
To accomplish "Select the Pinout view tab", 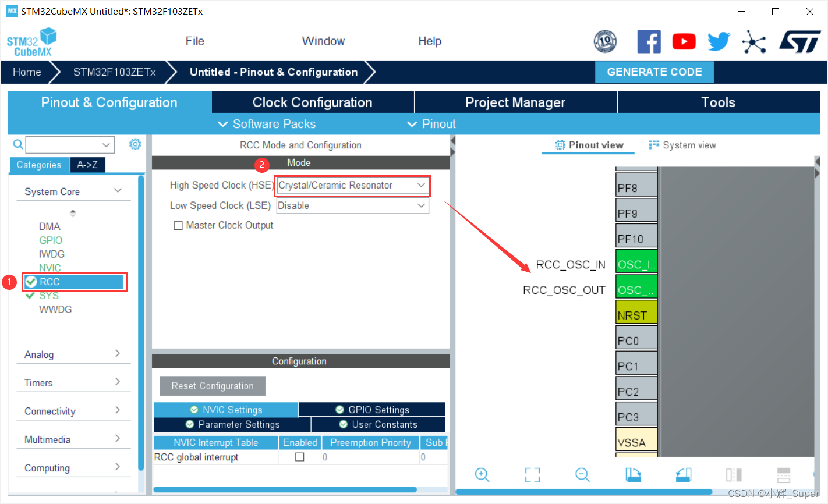I will (589, 145).
